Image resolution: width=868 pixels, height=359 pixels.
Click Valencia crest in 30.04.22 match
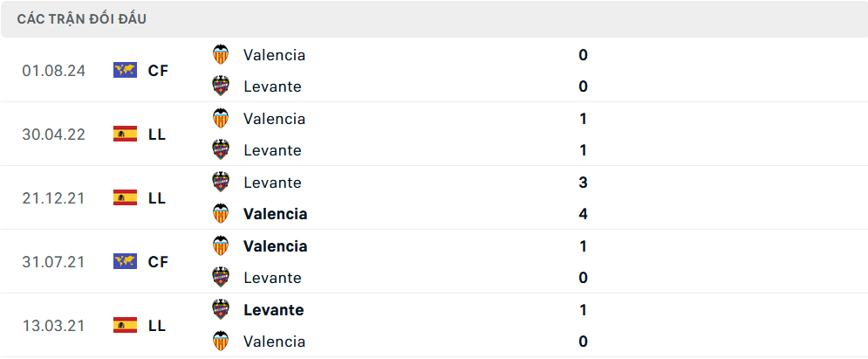[222, 119]
